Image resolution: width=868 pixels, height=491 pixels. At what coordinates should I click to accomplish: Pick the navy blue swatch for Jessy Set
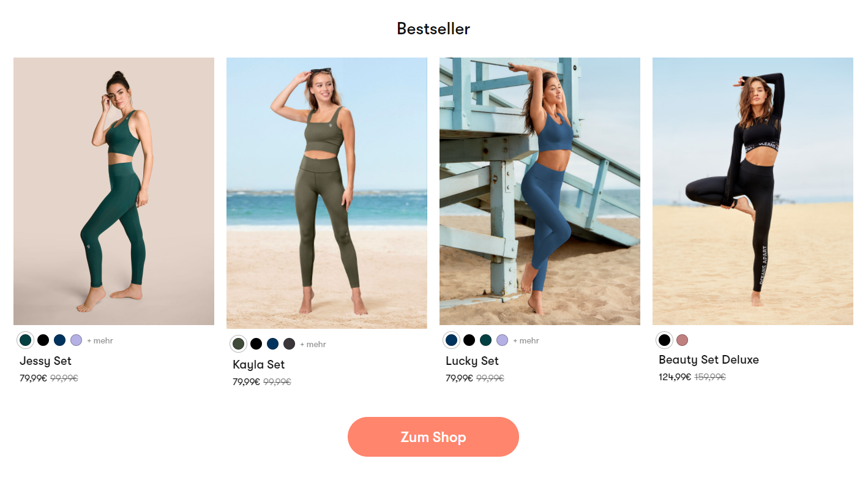coord(59,340)
